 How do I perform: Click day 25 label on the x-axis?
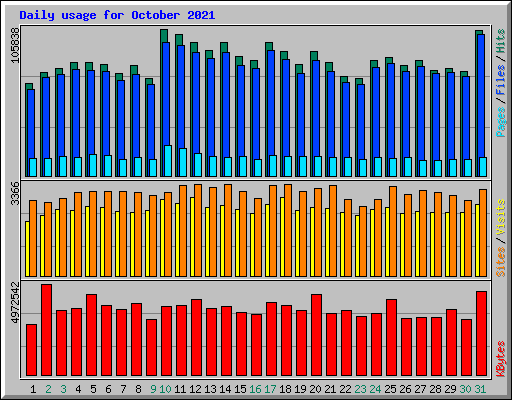(x=390, y=389)
